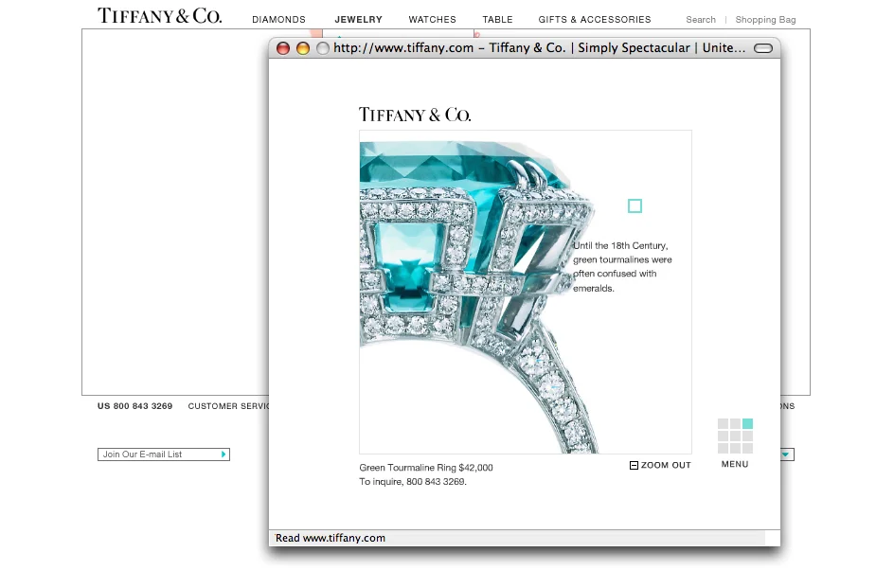Select the teal highlighted square in menu grid
This screenshot has width=894, height=588.
pos(747,424)
